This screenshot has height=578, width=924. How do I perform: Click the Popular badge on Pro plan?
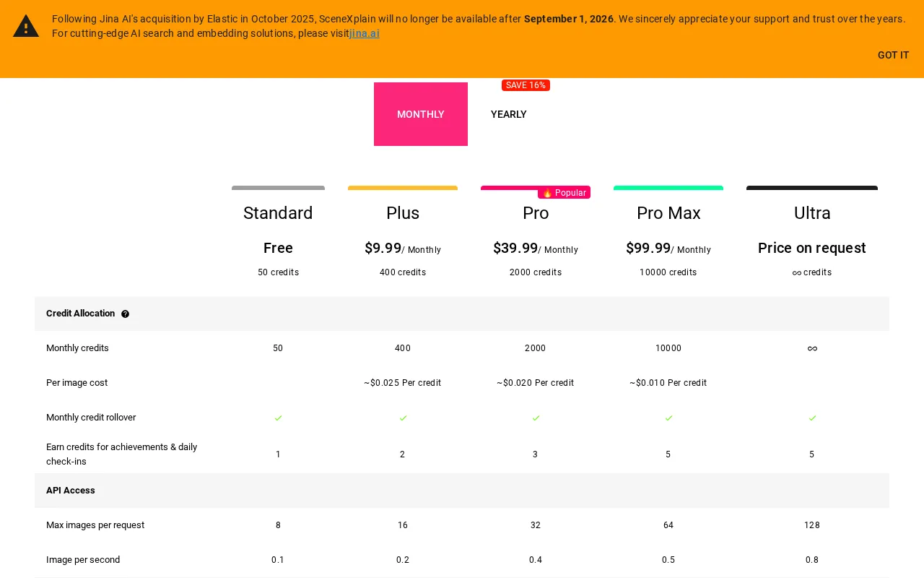pos(564,192)
